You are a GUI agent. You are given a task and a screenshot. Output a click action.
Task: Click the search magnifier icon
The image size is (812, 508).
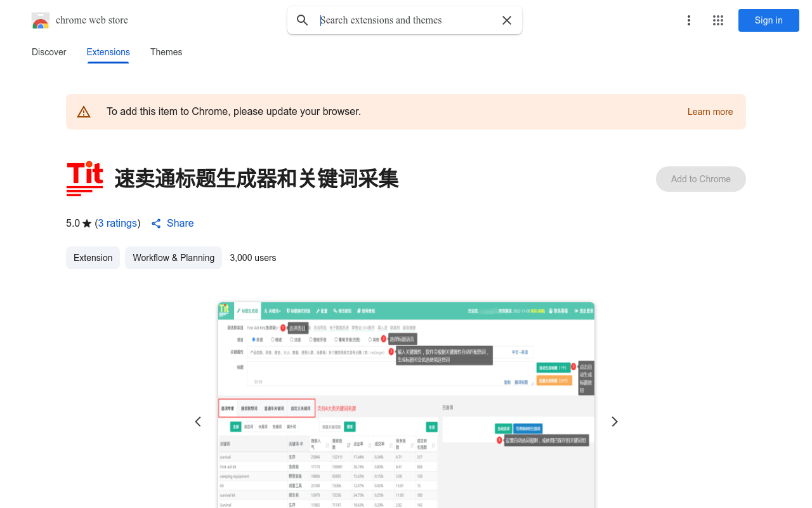click(303, 20)
